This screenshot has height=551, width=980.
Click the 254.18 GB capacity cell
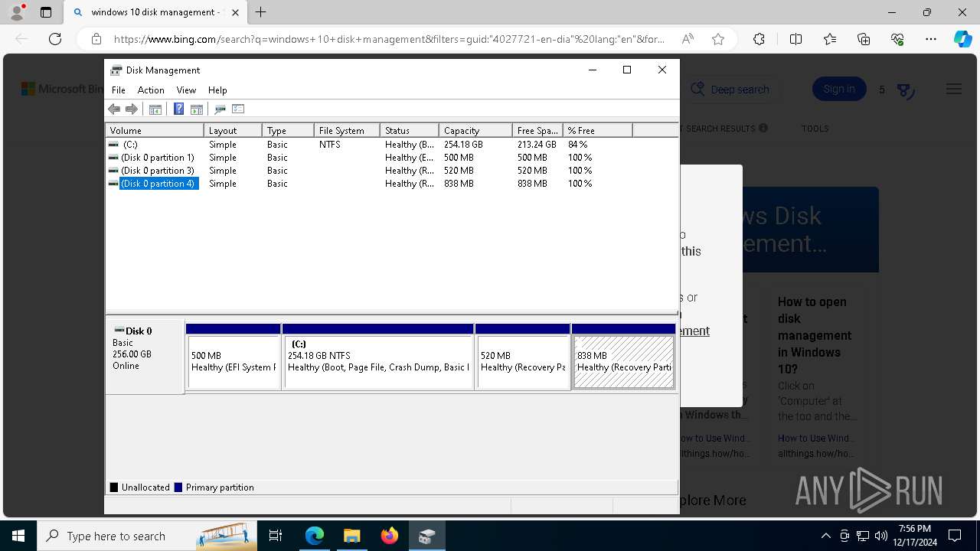(x=463, y=144)
